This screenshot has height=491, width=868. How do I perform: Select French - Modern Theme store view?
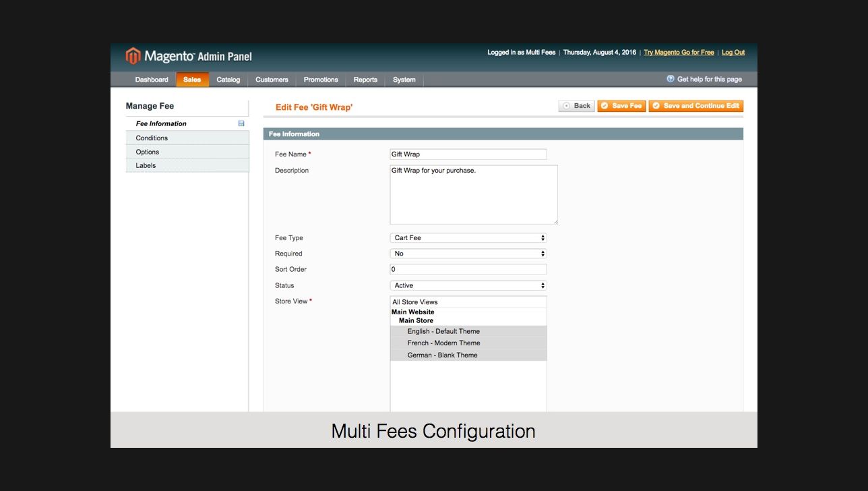click(444, 343)
